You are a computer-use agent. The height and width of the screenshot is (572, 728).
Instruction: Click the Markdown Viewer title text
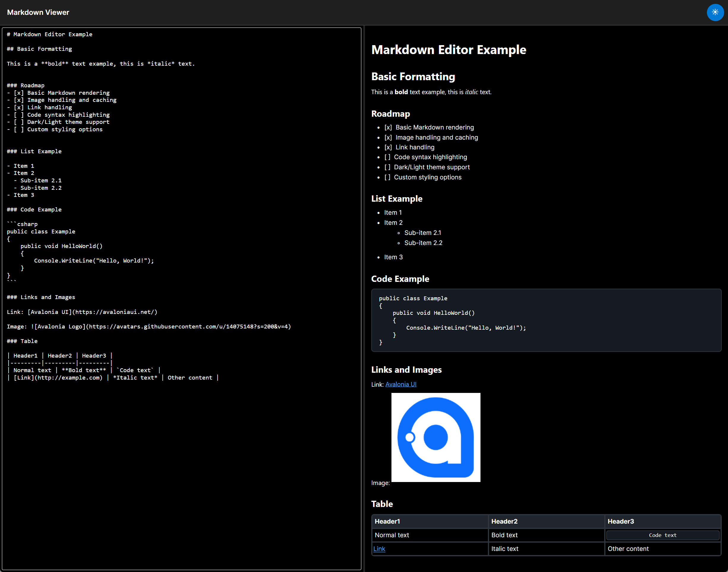pos(38,12)
